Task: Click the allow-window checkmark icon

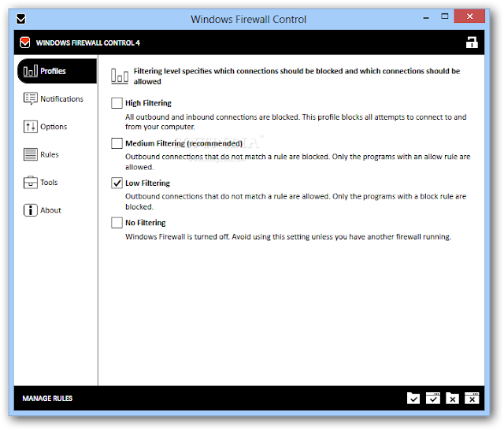Action: point(433,398)
